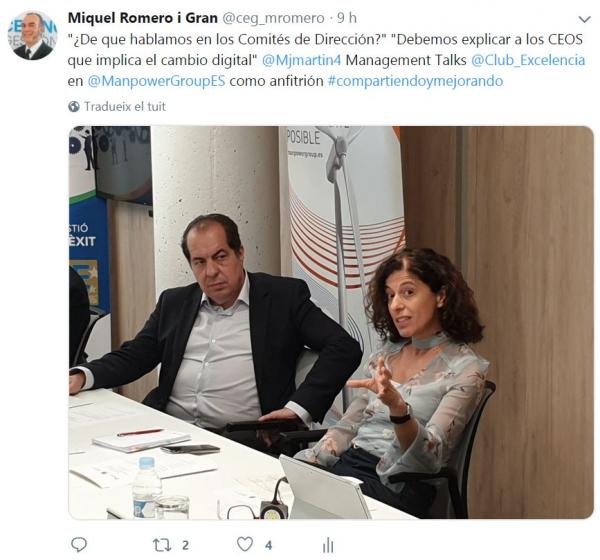
Task: Go to the @Club_Excelencia profile mention
Action: (528, 60)
